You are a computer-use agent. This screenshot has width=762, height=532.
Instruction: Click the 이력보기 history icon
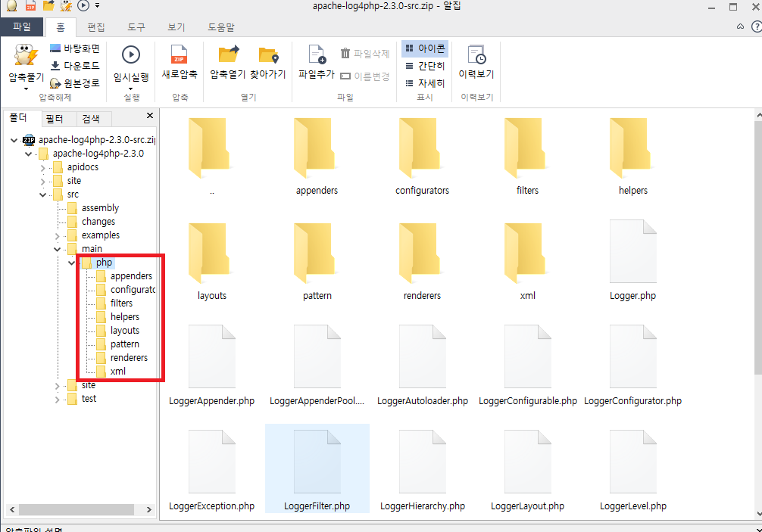pyautogui.click(x=476, y=54)
